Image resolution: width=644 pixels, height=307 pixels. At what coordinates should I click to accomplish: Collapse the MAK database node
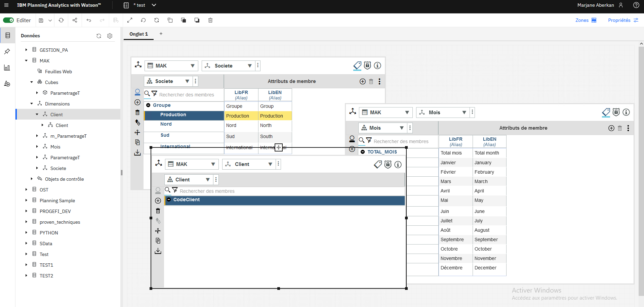pos(26,60)
